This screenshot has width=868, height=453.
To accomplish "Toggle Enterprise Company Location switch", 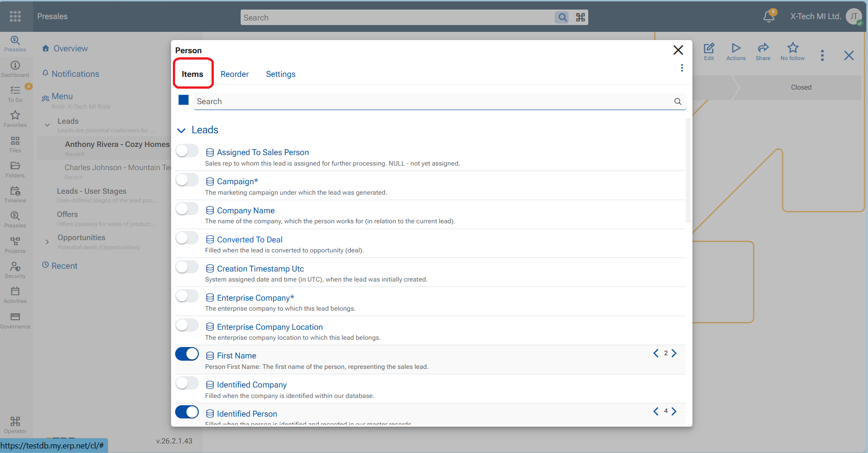I will coord(187,325).
